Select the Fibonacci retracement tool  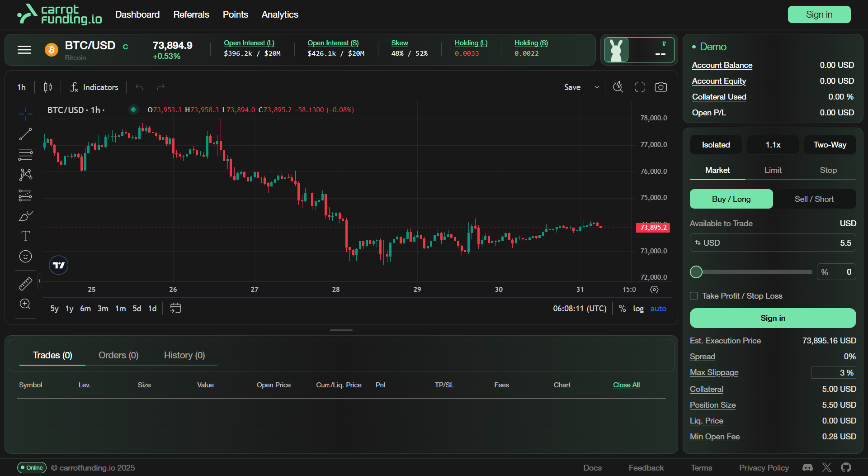tap(26, 154)
